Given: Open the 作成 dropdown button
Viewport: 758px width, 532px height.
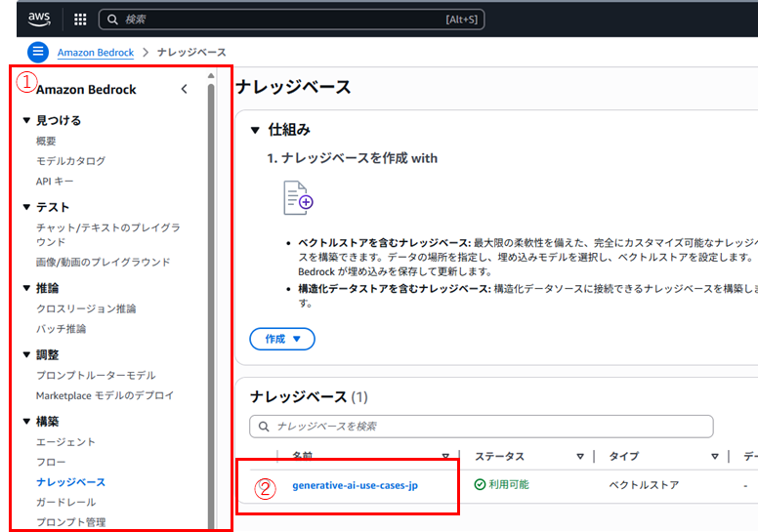Looking at the screenshot, I should [282, 339].
